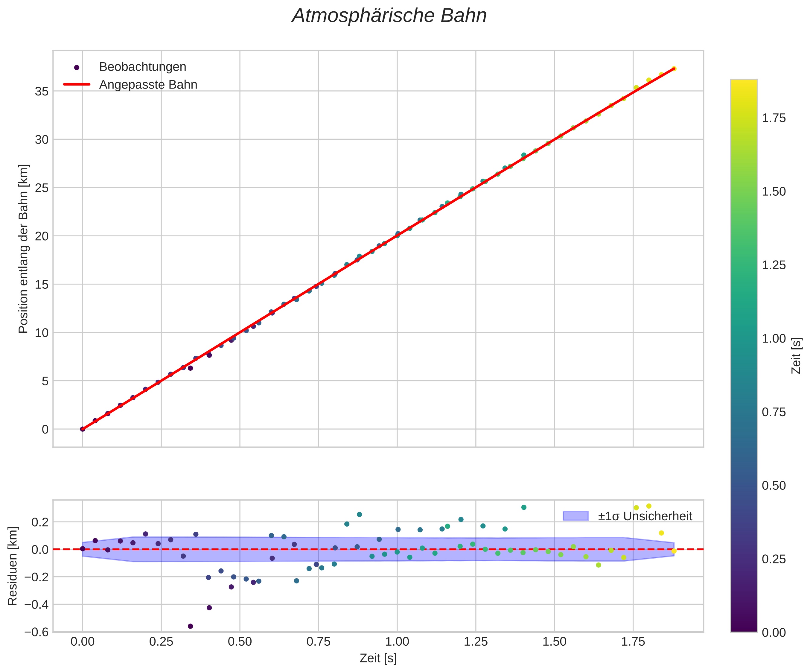Click the Position entlang der Bahn axis label
Image resolution: width=810 pixels, height=672 pixels.
pos(24,248)
